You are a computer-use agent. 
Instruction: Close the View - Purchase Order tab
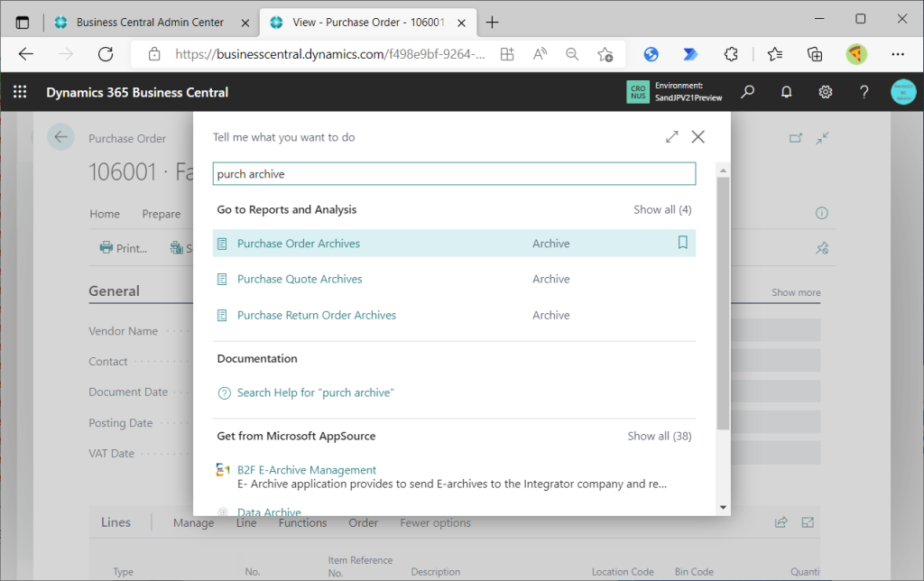point(462,23)
